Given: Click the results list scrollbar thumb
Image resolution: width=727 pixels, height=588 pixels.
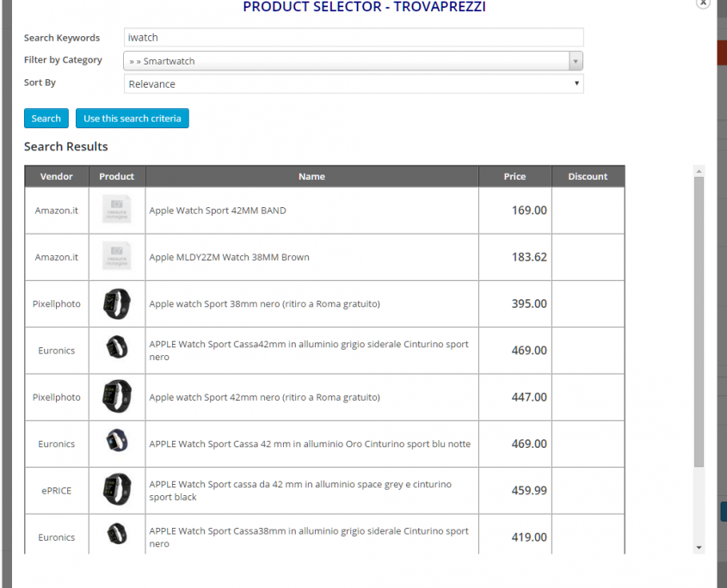Looking at the screenshot, I should click(699, 322).
